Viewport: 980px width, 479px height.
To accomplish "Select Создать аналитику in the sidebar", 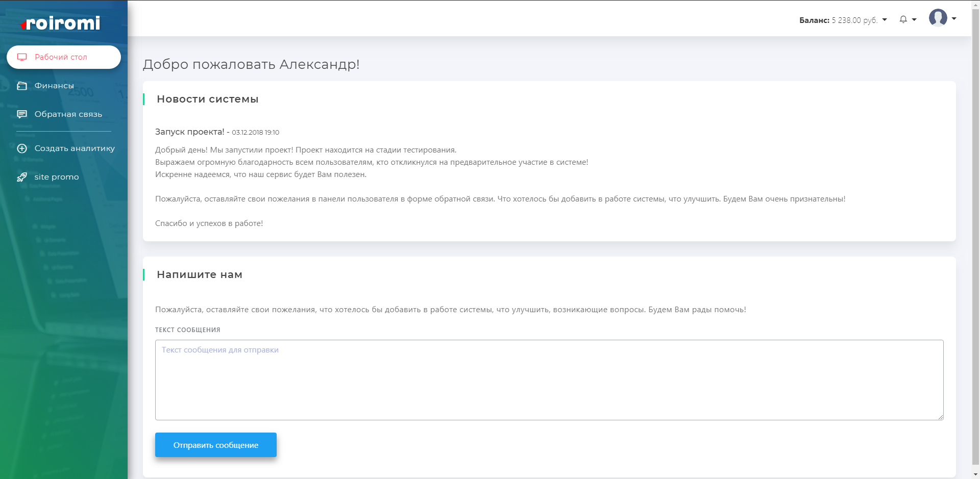I will click(75, 148).
